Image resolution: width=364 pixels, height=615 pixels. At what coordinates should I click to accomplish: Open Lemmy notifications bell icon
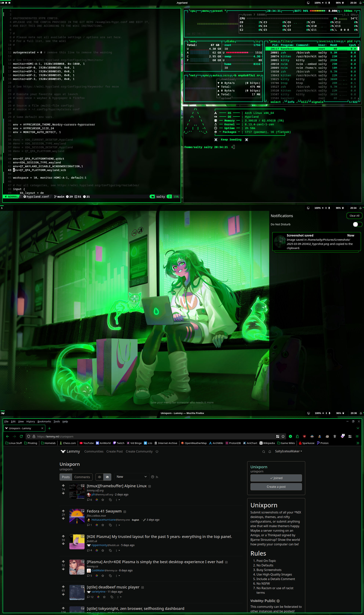(x=270, y=452)
